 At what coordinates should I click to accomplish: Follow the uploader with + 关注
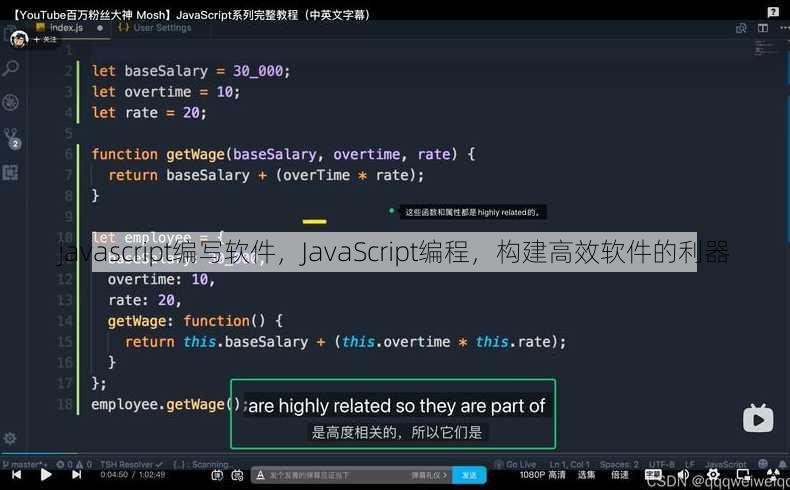click(x=45, y=39)
